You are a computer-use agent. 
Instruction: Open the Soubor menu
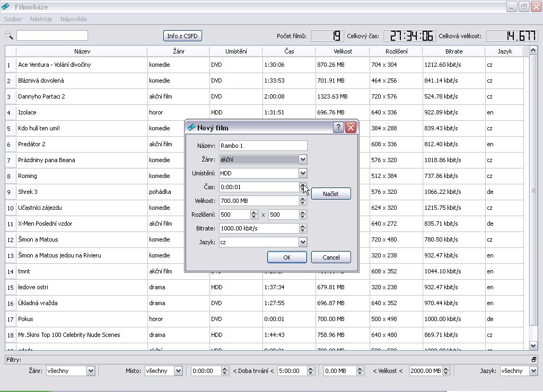click(x=13, y=19)
